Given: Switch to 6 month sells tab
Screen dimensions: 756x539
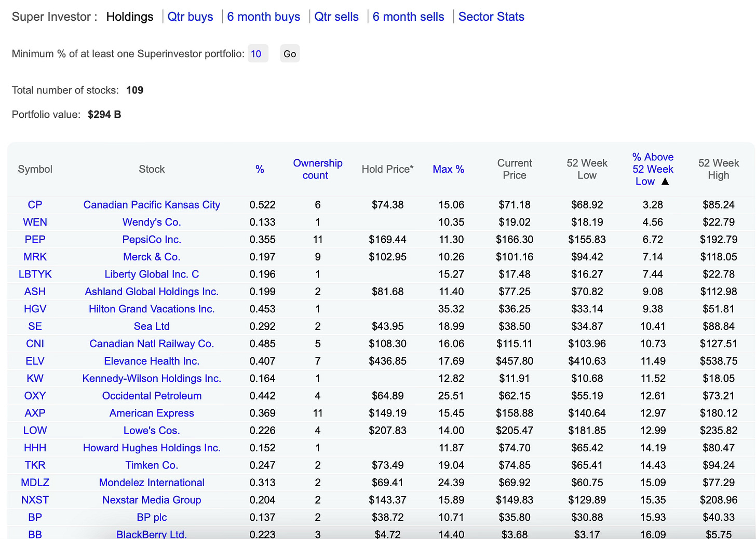Looking at the screenshot, I should click(x=408, y=17).
